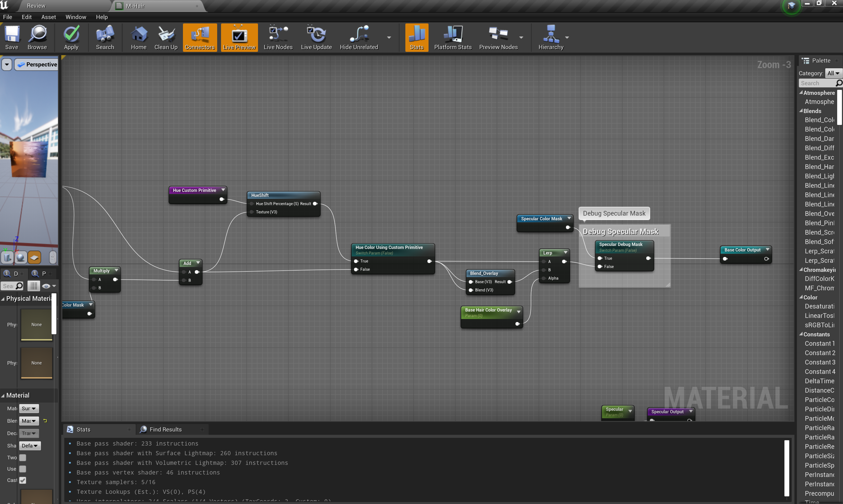Click the source control status icon

791,6
